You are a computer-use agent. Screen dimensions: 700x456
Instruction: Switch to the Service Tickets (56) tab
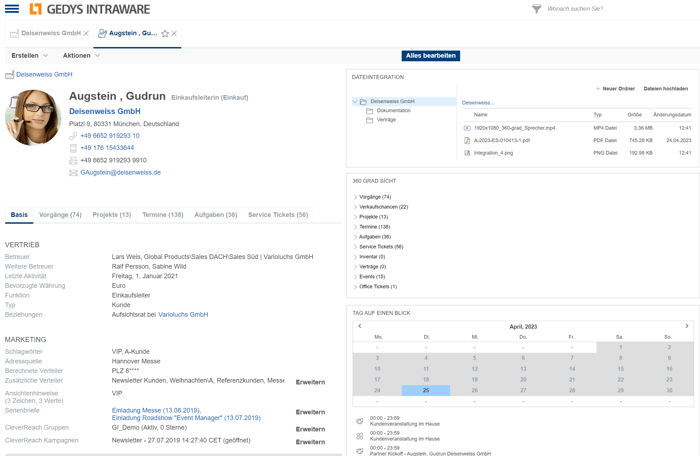click(278, 215)
